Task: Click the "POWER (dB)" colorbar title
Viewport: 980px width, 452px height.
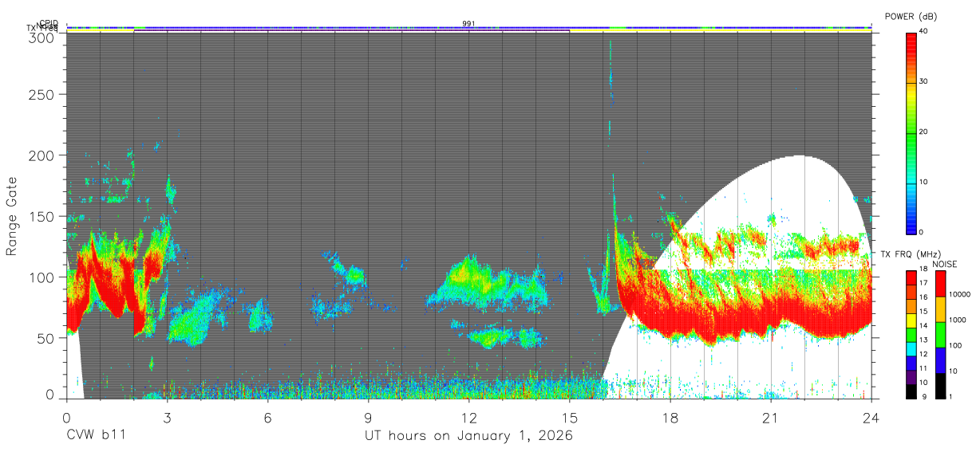Action: (x=911, y=17)
